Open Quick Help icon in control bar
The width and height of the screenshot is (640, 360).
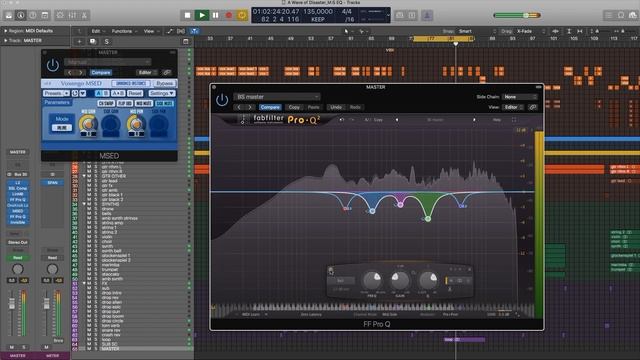(33, 16)
